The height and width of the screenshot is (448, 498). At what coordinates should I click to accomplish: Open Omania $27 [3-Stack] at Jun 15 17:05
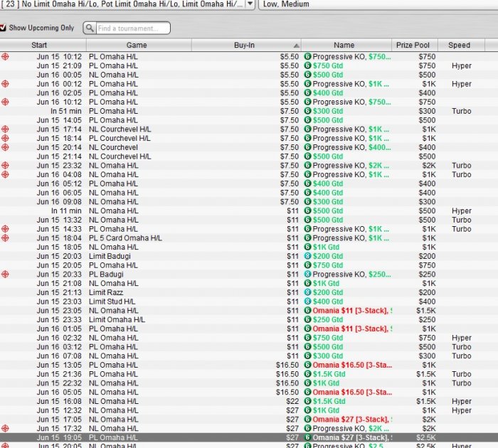tap(352, 420)
